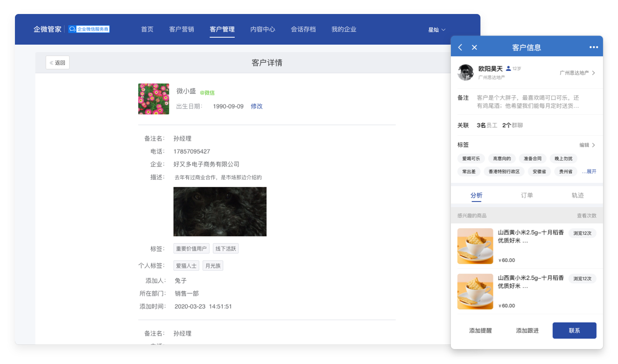Click the 添加人 value 兔子
618x364 pixels.
pos(181,280)
